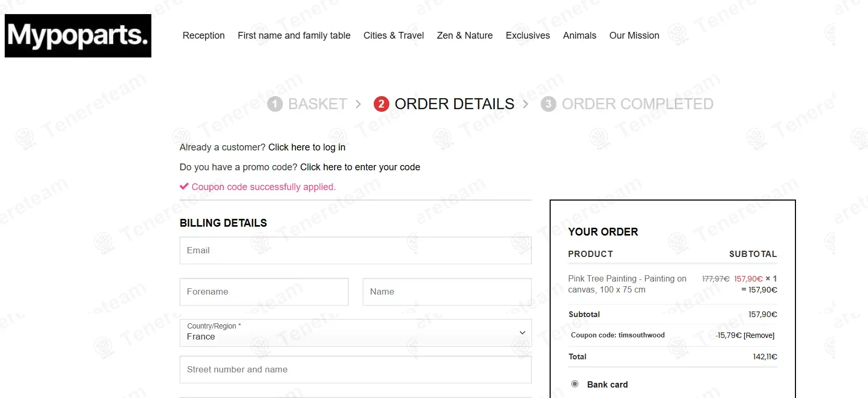Screen dimensions: 868x398
Task: Select the Bank card payment option
Action: point(575,384)
